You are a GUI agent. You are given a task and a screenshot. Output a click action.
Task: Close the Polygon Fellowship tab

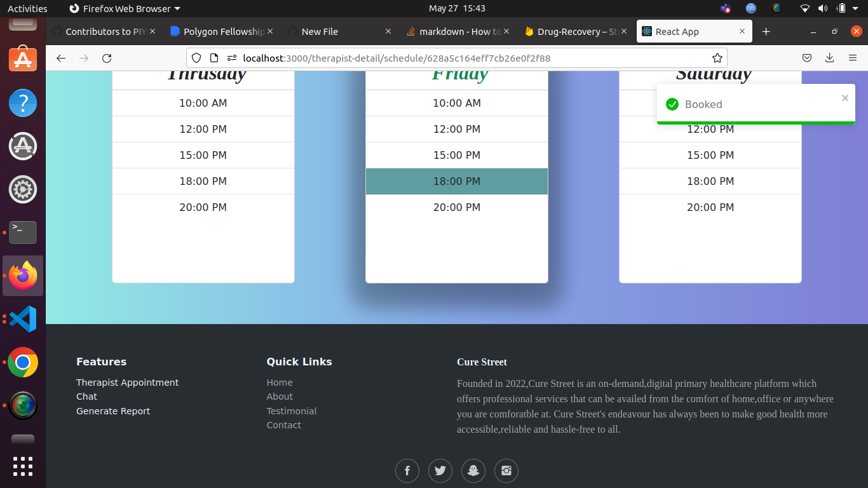pos(270,31)
